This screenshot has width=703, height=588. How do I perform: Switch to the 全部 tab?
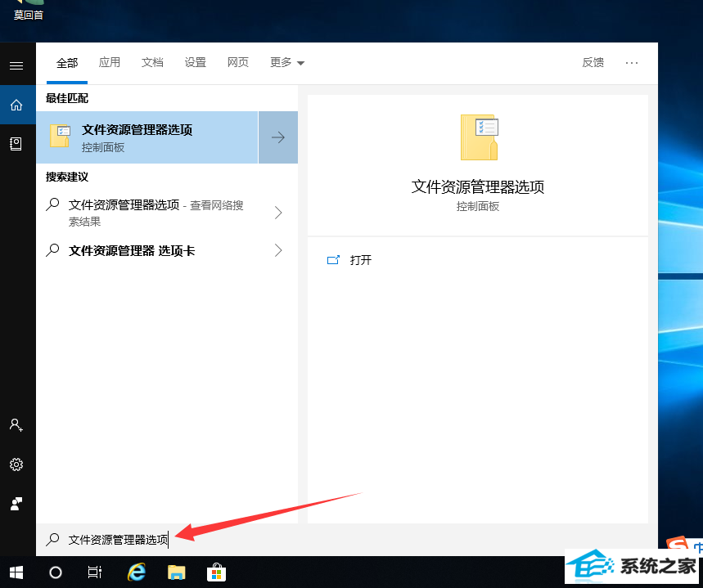67,63
